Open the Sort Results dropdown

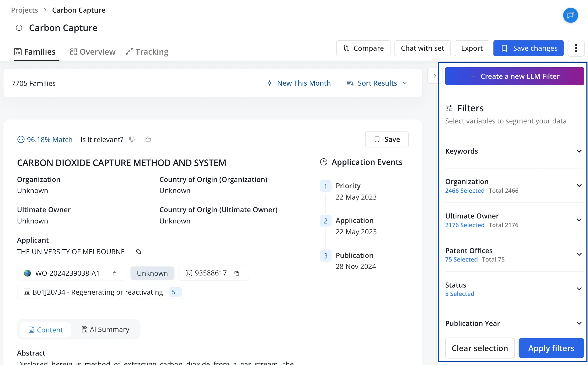click(x=377, y=83)
